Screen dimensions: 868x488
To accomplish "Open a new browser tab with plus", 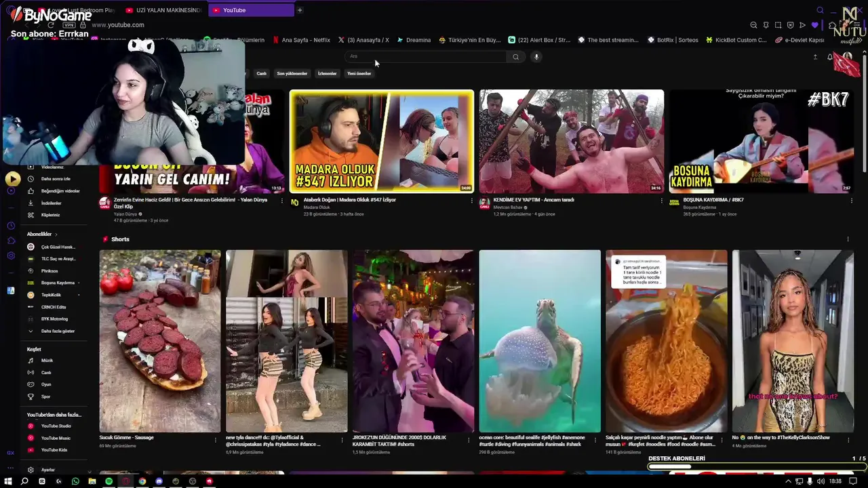I will (x=300, y=10).
